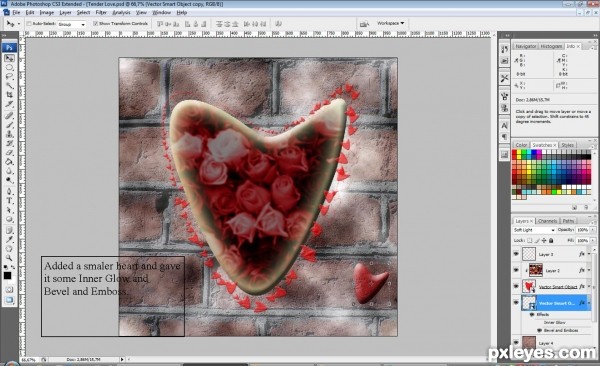The image size is (600, 366).
Task: Select the Path Selection tool
Action: pyautogui.click(x=9, y=210)
